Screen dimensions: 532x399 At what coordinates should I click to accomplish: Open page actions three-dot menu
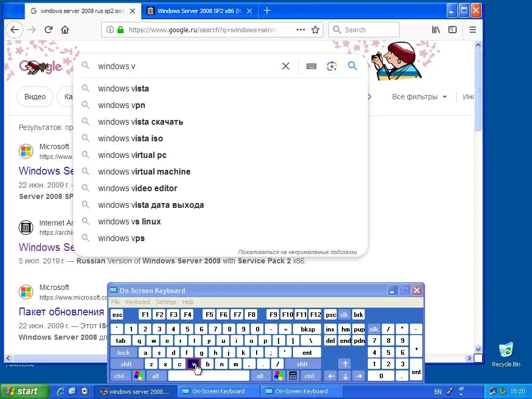[300, 30]
